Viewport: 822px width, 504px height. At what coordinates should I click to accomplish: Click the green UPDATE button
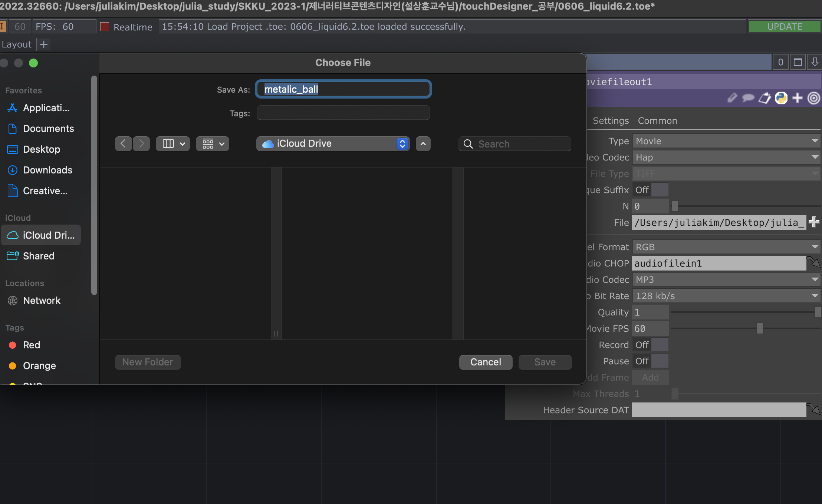785,27
